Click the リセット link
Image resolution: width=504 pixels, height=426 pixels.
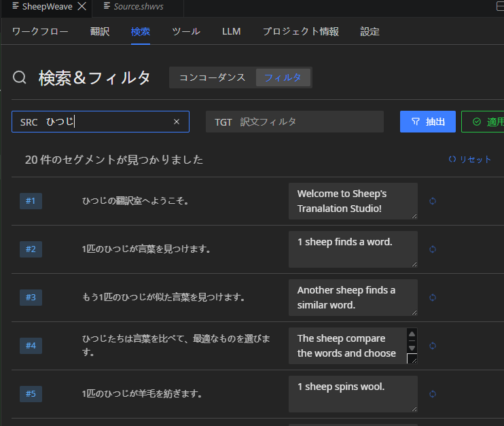469,159
